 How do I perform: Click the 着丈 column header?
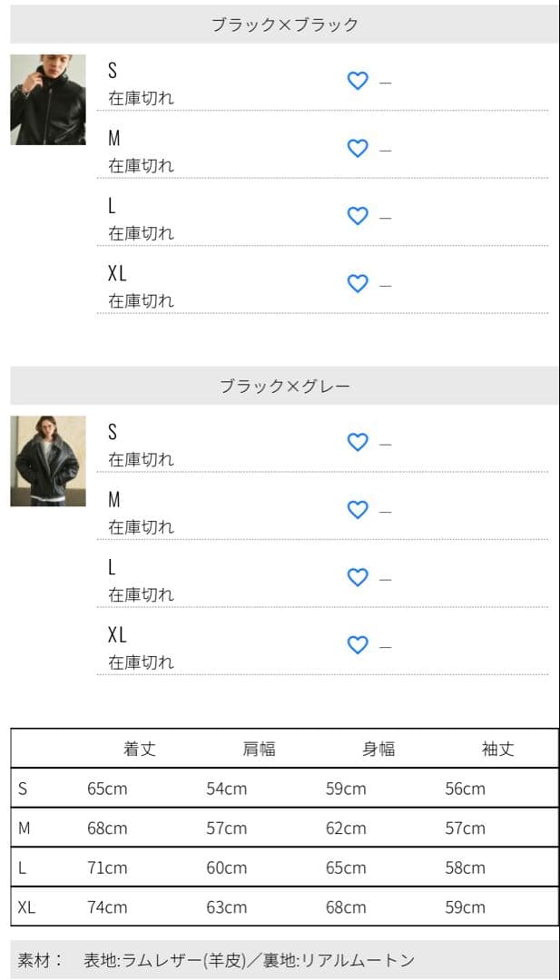pos(140,749)
